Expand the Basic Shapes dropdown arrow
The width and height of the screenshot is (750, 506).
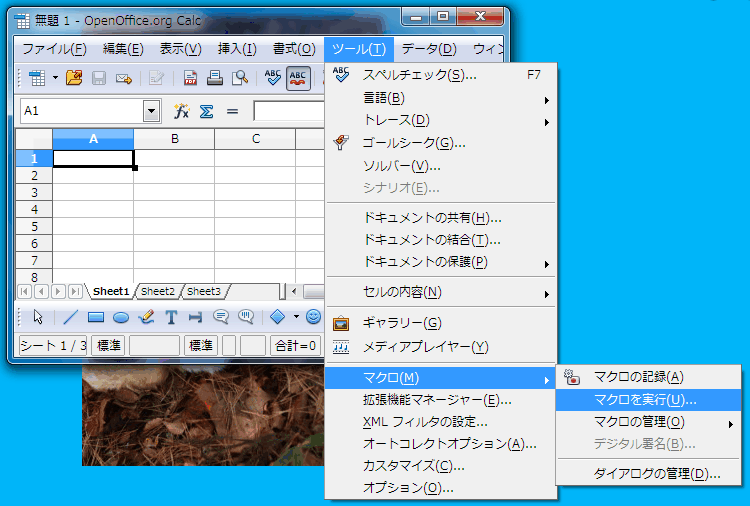click(x=296, y=318)
